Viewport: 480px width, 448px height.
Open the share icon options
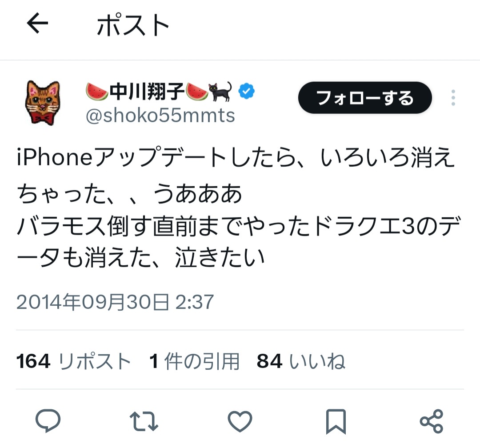click(431, 421)
